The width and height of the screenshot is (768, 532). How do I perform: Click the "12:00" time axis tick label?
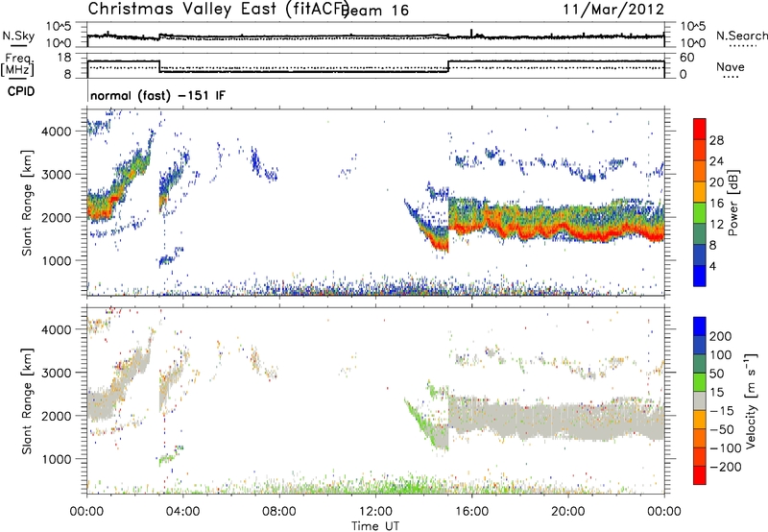375,512
